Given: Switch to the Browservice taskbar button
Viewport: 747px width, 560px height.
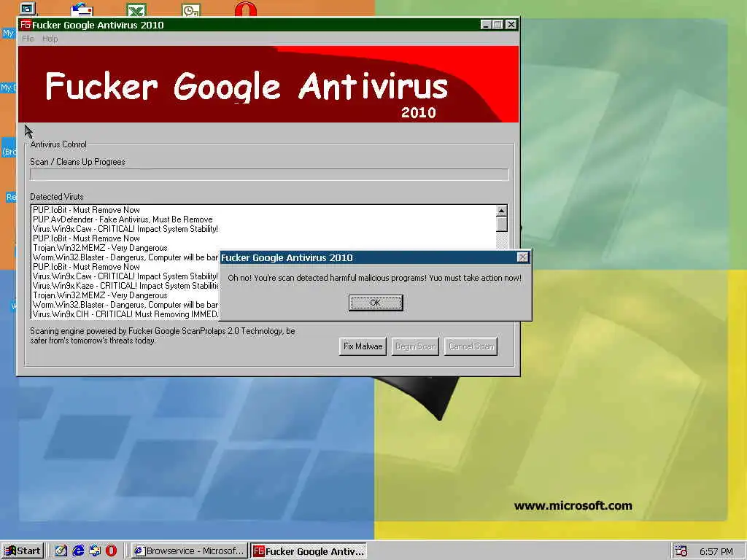Looking at the screenshot, I should click(x=190, y=551).
